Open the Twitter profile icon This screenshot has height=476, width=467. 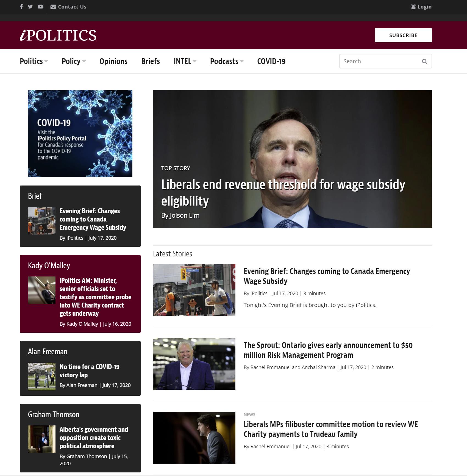(x=30, y=7)
